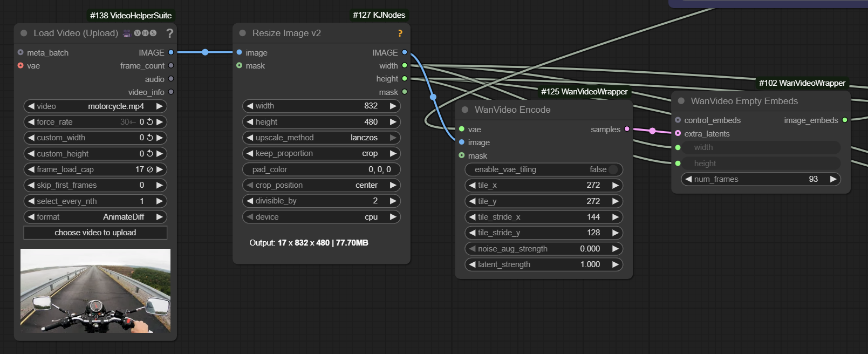The image size is (868, 354).
Task: Collapse the WanVideo Encode node via its title dot
Action: tap(464, 110)
